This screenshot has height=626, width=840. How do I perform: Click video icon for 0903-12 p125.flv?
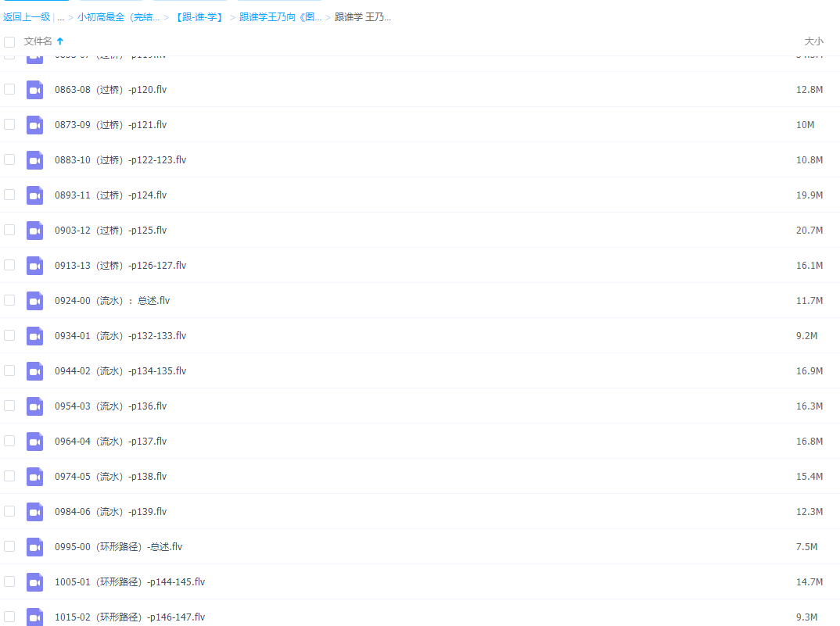(34, 231)
